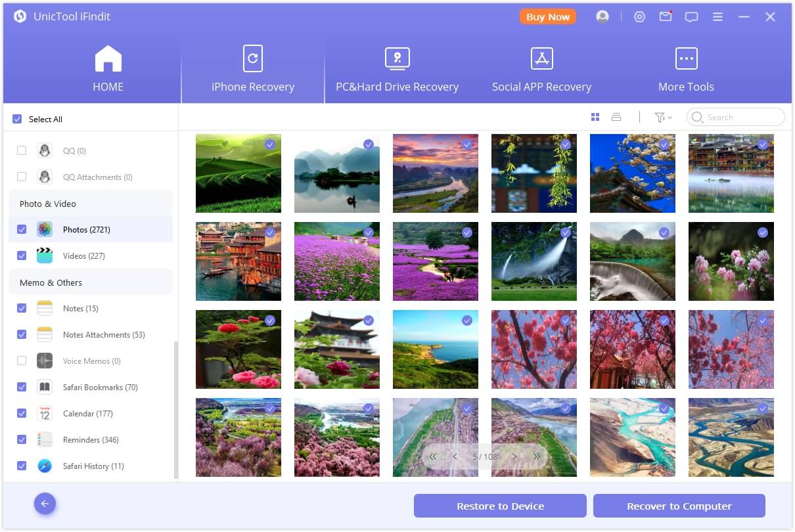Go to the next page of photos

click(514, 456)
